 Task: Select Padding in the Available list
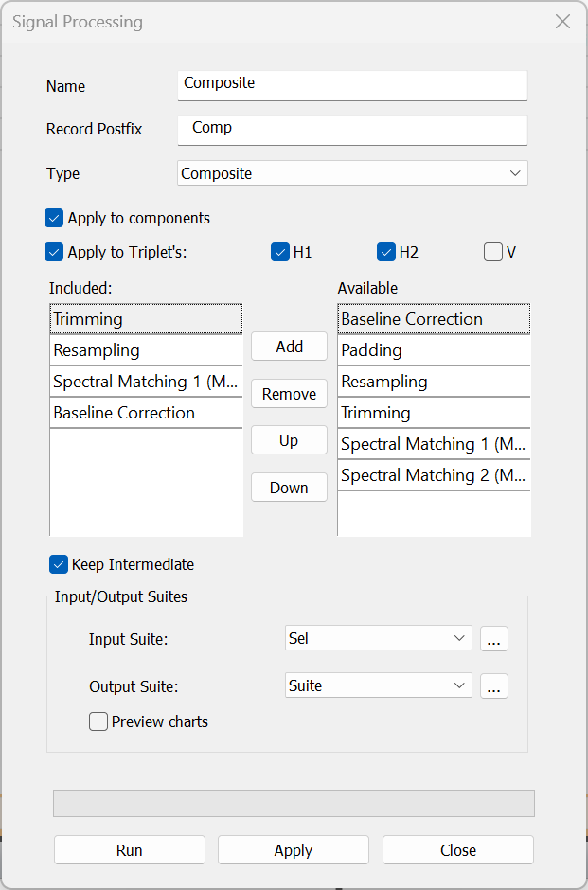pyautogui.click(x=433, y=350)
